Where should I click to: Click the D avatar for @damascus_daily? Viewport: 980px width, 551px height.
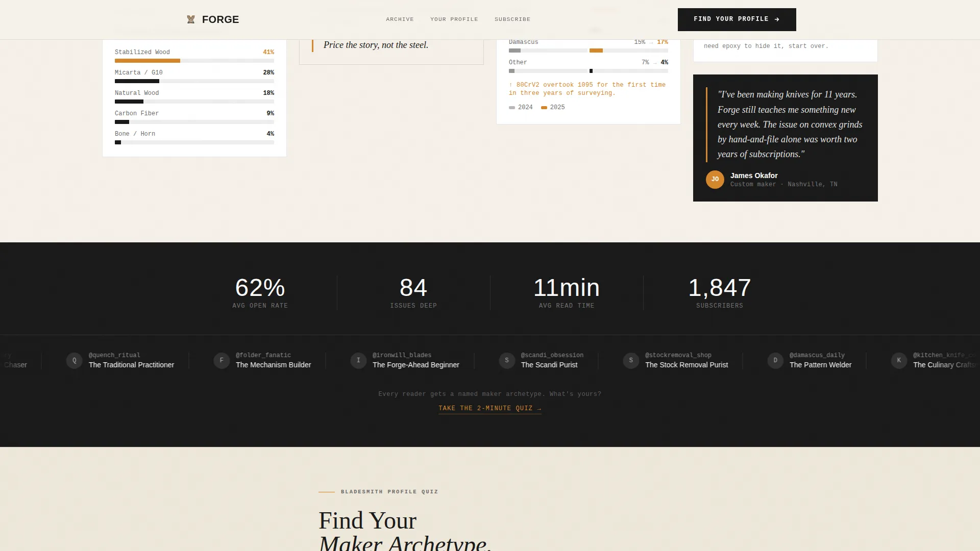pos(775,360)
